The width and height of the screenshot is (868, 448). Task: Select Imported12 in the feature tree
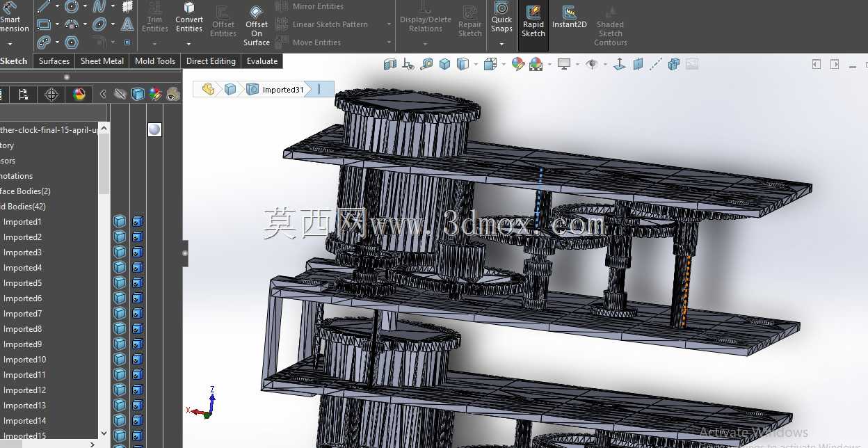[x=24, y=390]
